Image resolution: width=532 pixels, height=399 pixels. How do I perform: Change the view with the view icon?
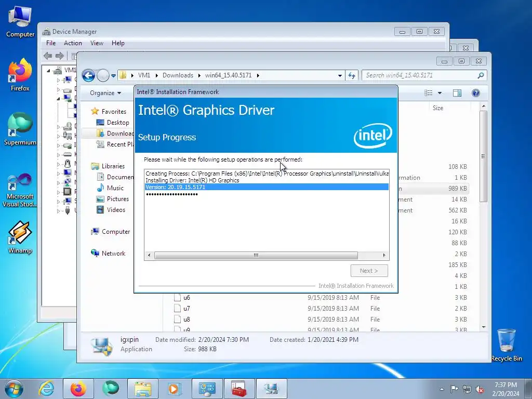tap(429, 93)
